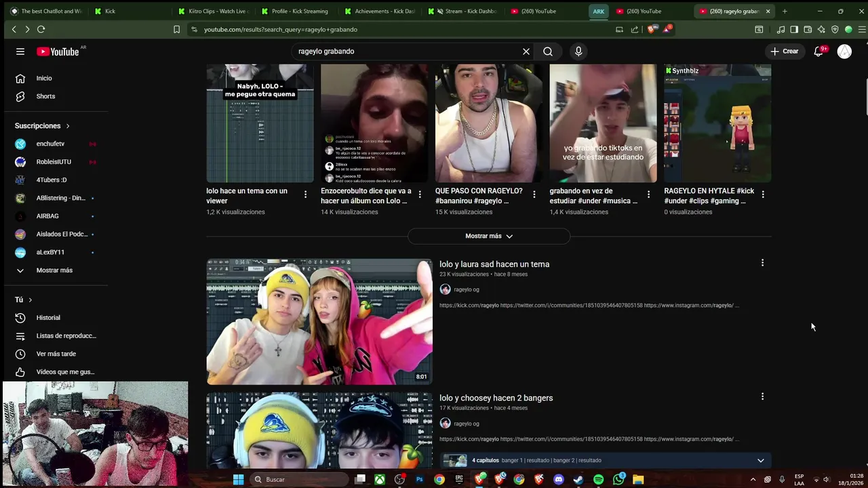This screenshot has height=488, width=868.
Task: Play the 'lolo y choosey hacen 2 bangers' thumbnail
Action: 319,430
